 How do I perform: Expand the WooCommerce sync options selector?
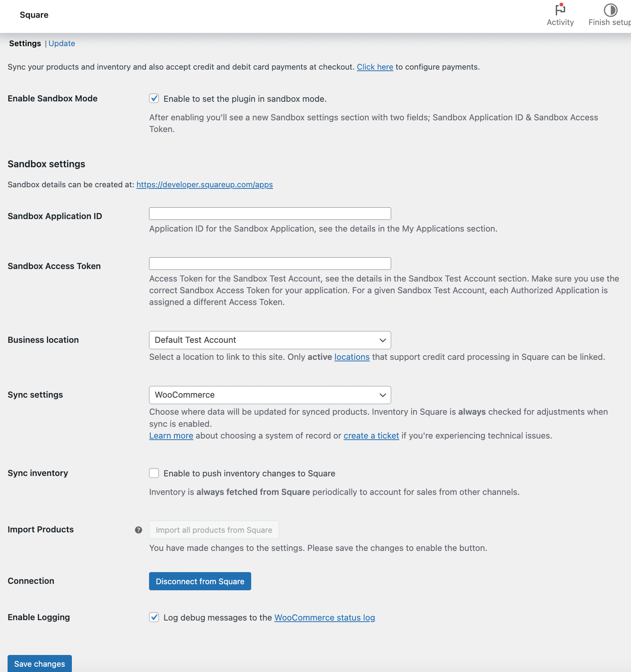pyautogui.click(x=269, y=395)
